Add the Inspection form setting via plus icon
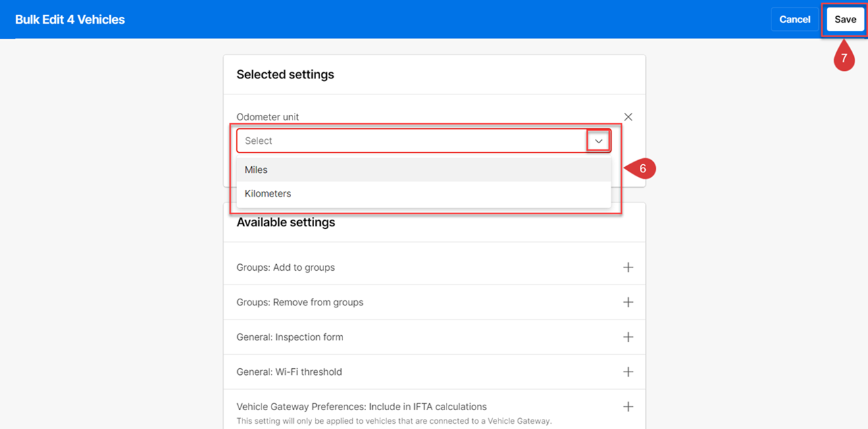 pos(628,337)
